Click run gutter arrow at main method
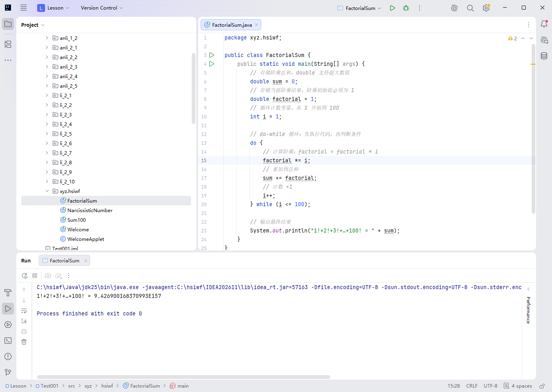Screen dimensions: 552x392 212,64
